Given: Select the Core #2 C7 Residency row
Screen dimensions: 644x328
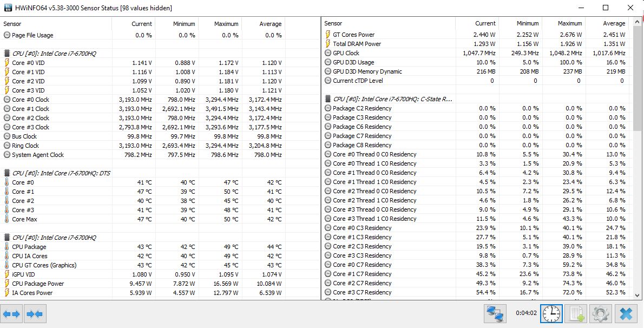Looking at the screenshot, I should [475, 283].
